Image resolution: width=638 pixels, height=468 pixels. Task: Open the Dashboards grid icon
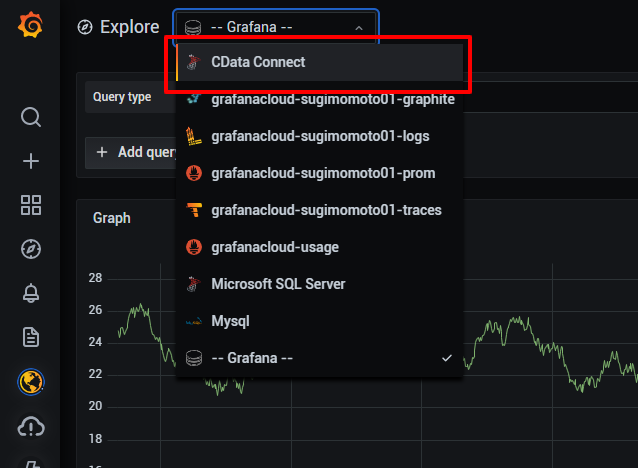coord(31,205)
